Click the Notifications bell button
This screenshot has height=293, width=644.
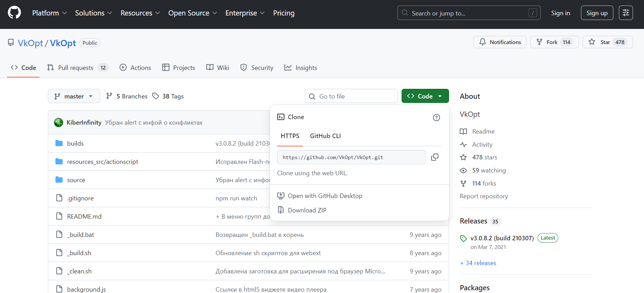pyautogui.click(x=499, y=42)
